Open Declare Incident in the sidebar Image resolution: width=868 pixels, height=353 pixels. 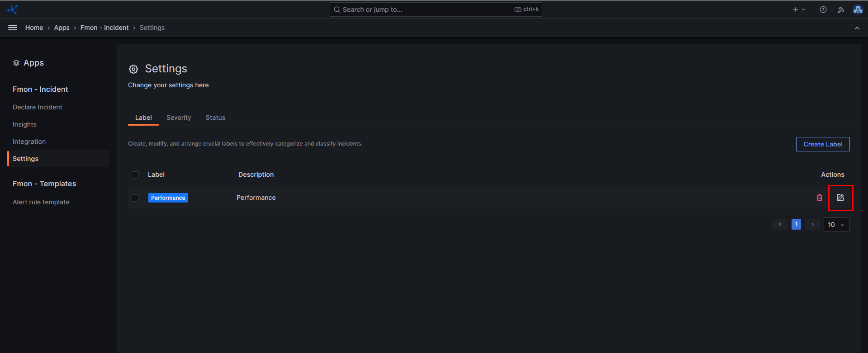click(38, 107)
